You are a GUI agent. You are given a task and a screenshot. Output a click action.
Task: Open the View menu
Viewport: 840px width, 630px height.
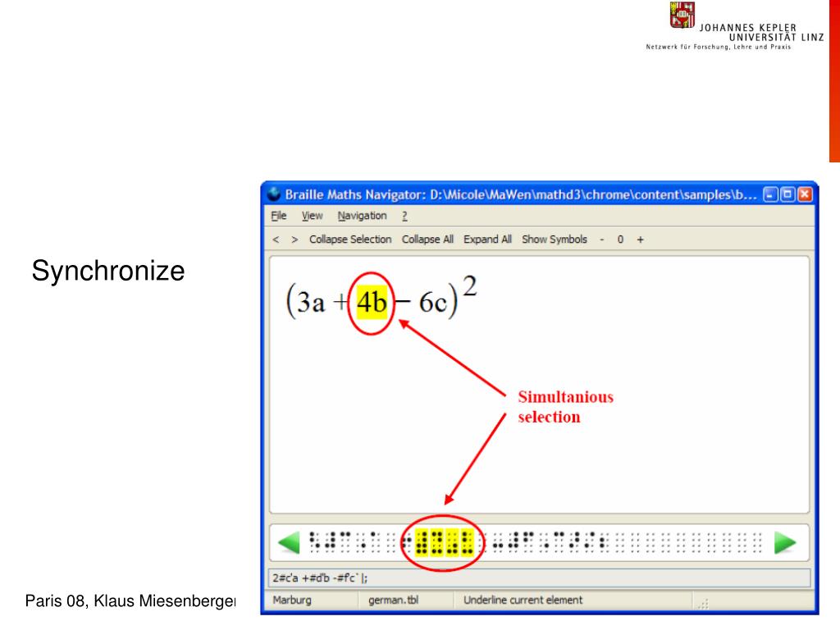point(312,216)
